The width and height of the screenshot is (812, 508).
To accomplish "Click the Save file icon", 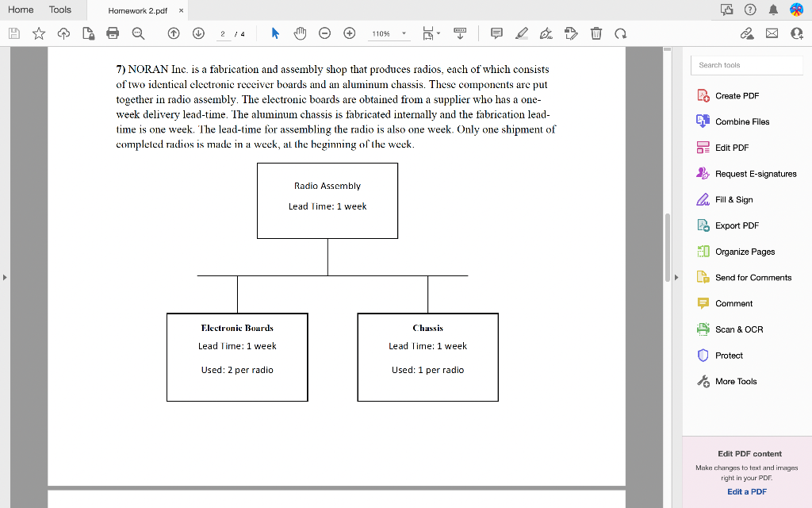I will (14, 33).
